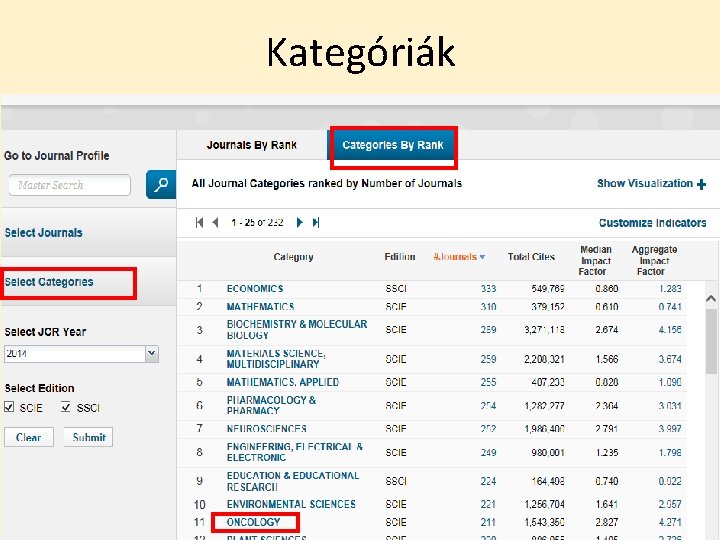Open Mathematics, Applied category

pos(282,382)
